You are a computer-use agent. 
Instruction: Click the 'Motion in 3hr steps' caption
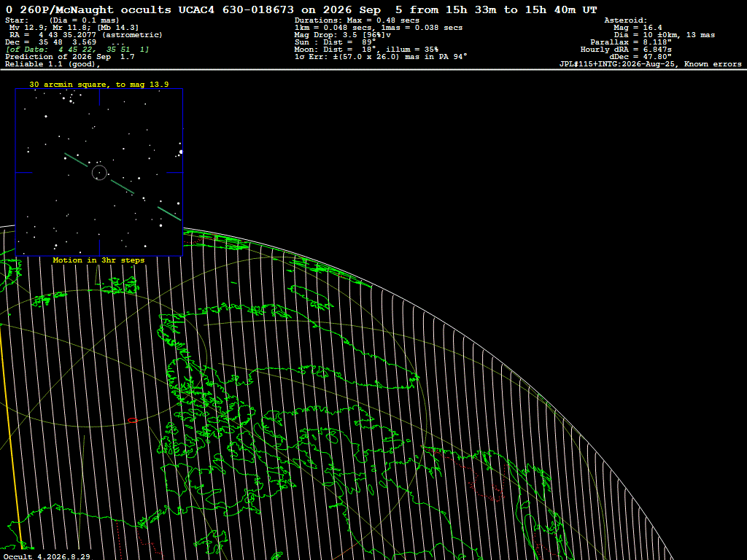click(98, 260)
